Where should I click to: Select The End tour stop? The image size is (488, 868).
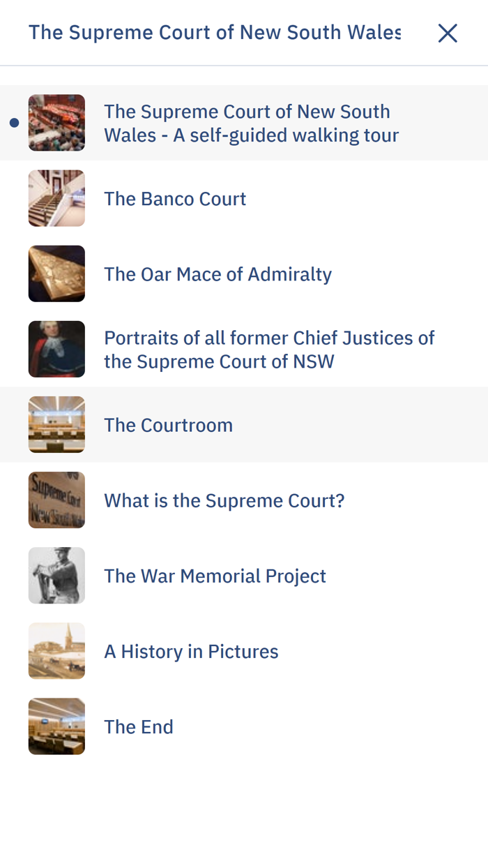(139, 726)
